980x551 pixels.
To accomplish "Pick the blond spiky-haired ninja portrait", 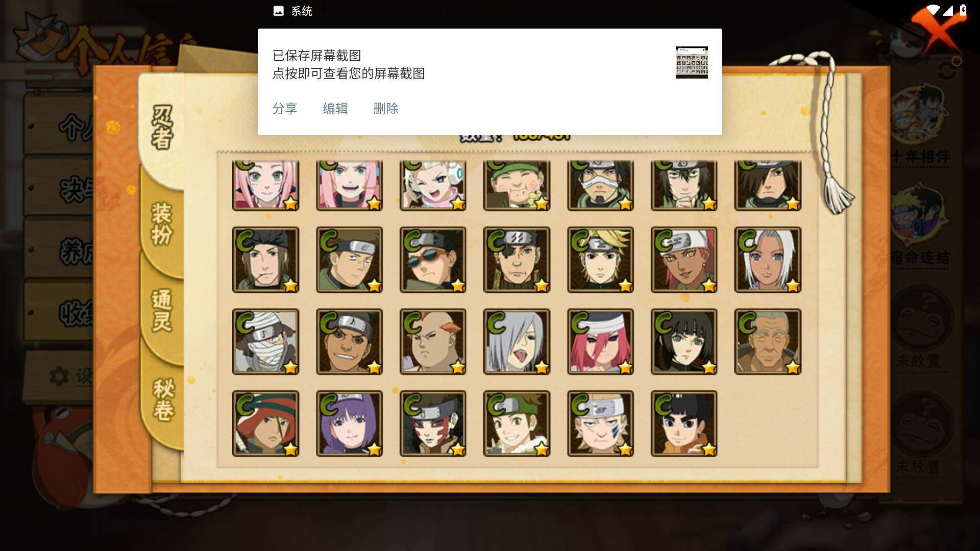I will pos(600,260).
